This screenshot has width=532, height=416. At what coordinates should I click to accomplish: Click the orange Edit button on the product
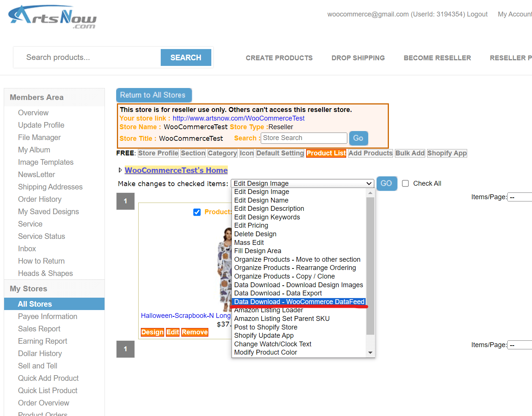click(173, 332)
